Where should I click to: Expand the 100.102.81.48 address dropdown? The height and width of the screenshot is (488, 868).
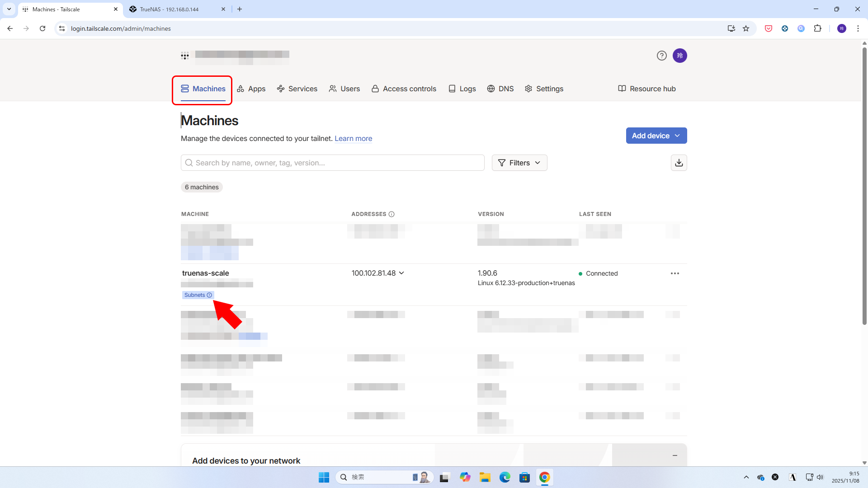point(401,273)
